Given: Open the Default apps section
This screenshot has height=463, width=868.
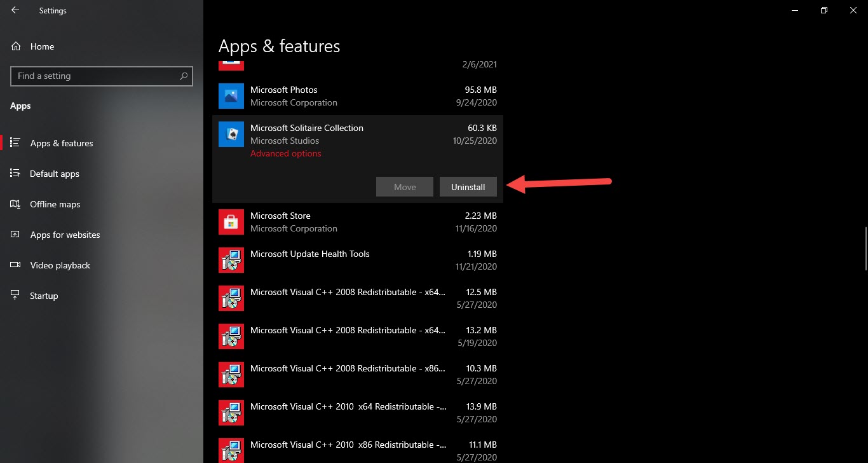Looking at the screenshot, I should (55, 174).
